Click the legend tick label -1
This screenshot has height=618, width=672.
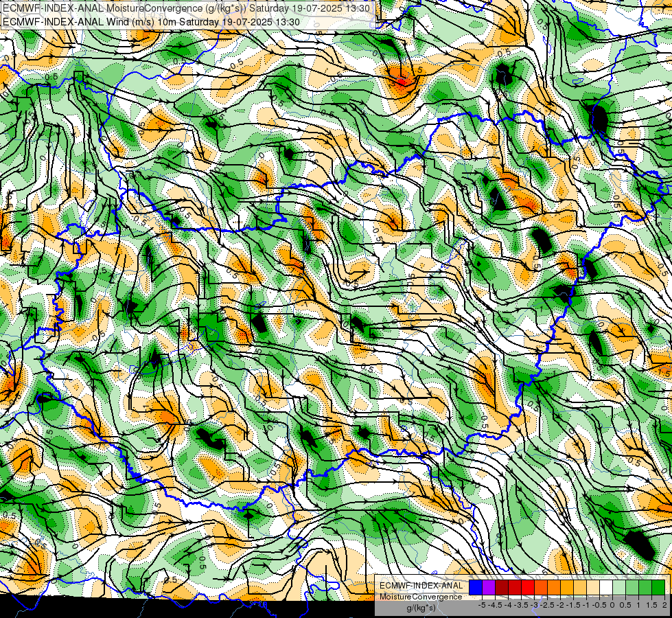pos(586,605)
